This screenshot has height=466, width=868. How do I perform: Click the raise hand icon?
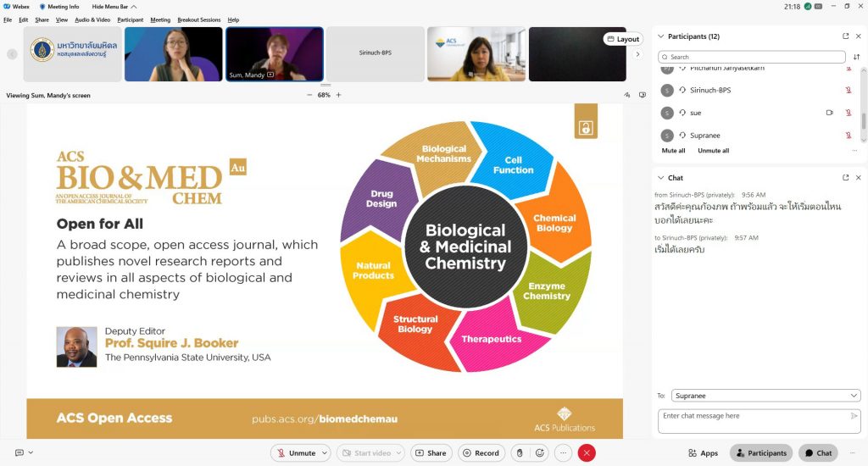(x=520, y=453)
